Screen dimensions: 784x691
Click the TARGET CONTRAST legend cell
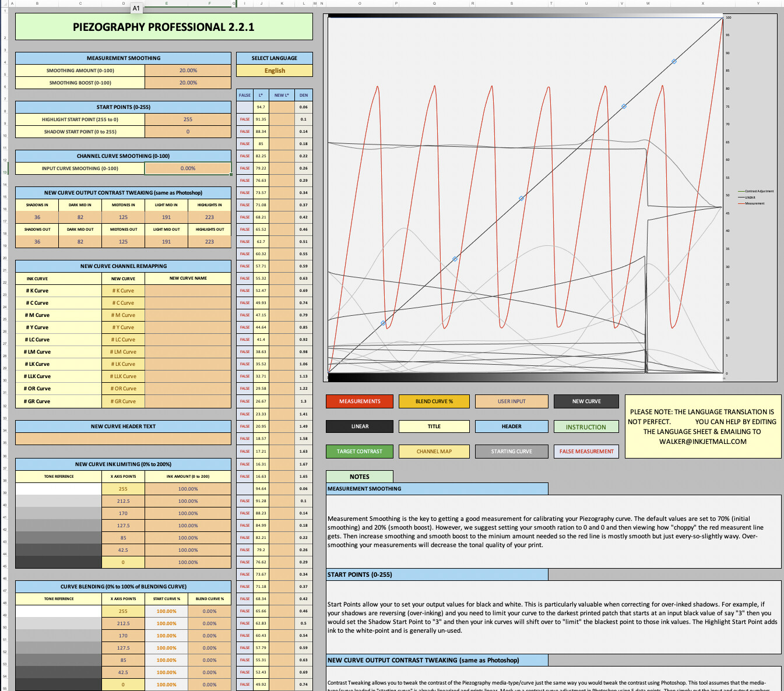point(360,452)
